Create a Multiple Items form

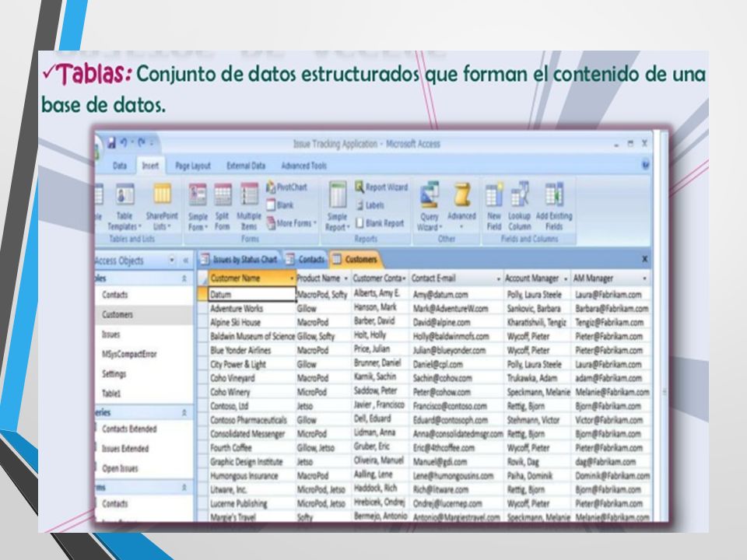[x=249, y=208]
